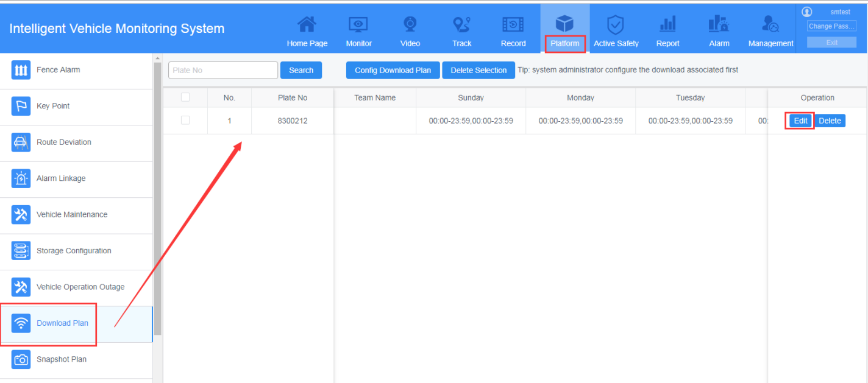Image resolution: width=868 pixels, height=383 pixels.
Task: Click the Management user icon
Action: click(770, 24)
